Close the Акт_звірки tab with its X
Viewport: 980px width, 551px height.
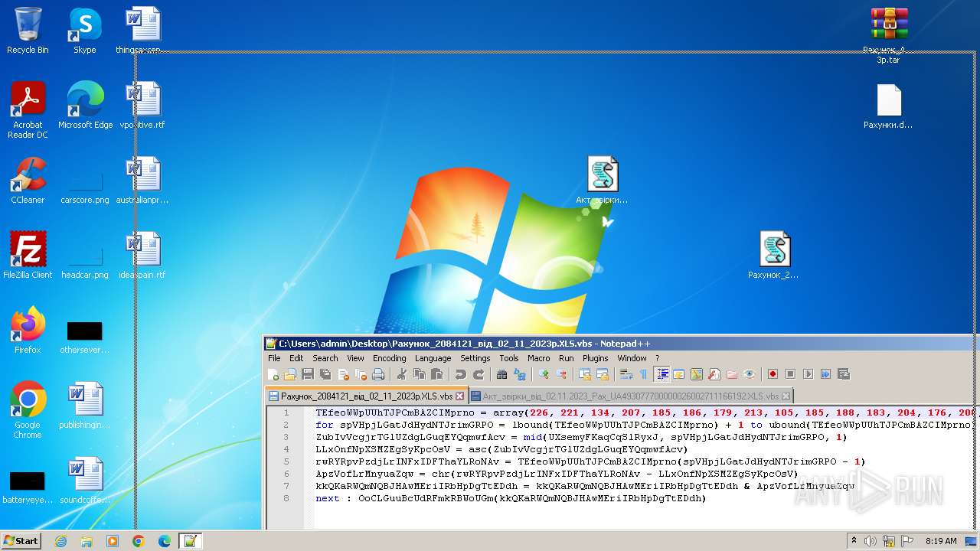[x=786, y=396]
